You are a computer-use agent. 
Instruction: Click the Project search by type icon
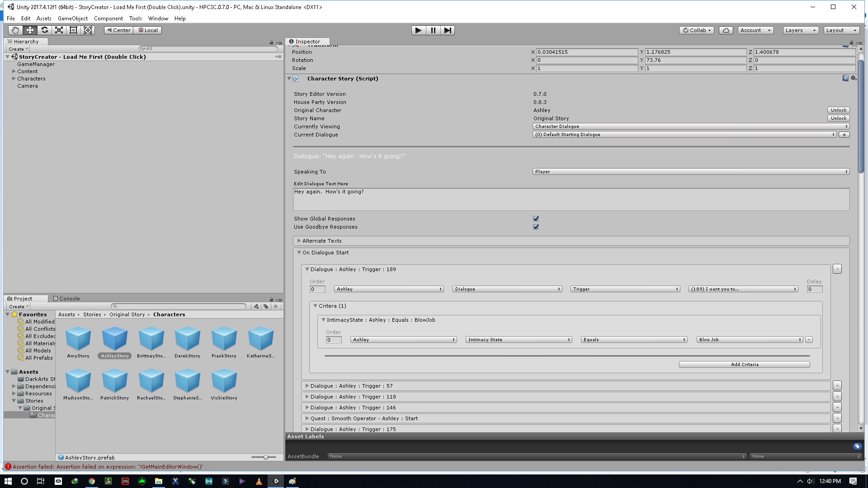256,306
